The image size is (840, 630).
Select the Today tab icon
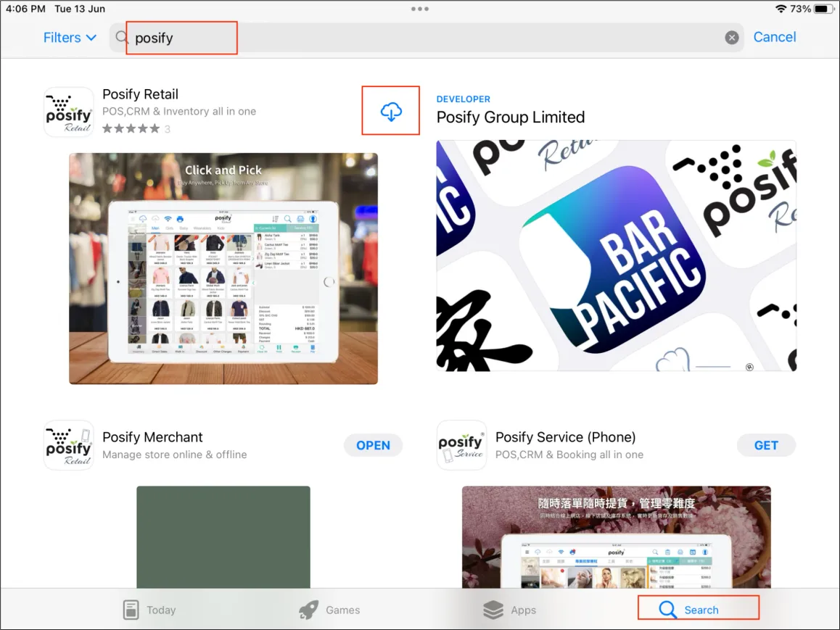tap(132, 610)
